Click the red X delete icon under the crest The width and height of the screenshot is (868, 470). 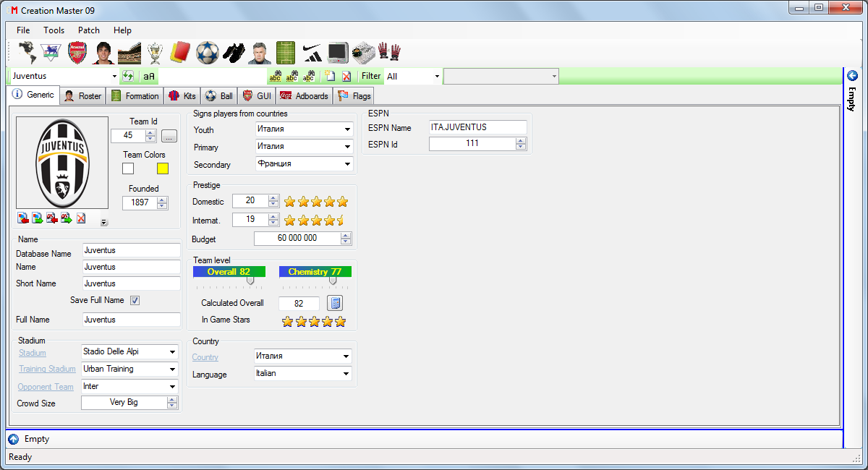(81, 218)
